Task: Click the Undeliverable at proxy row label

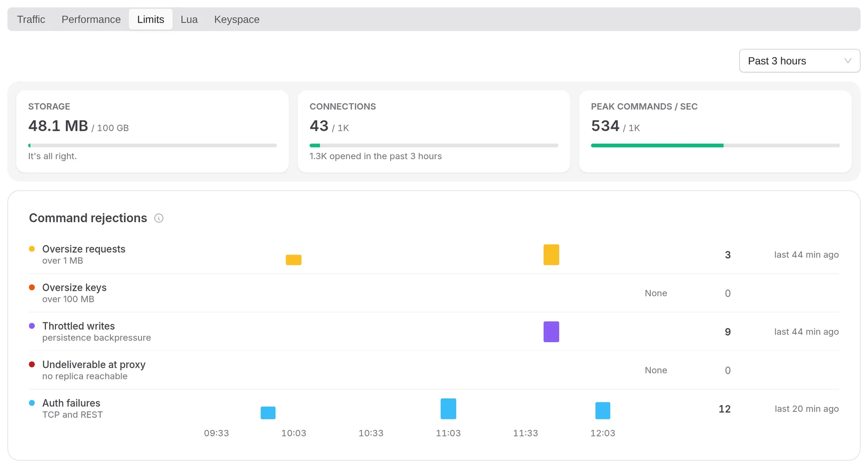Action: click(x=94, y=364)
